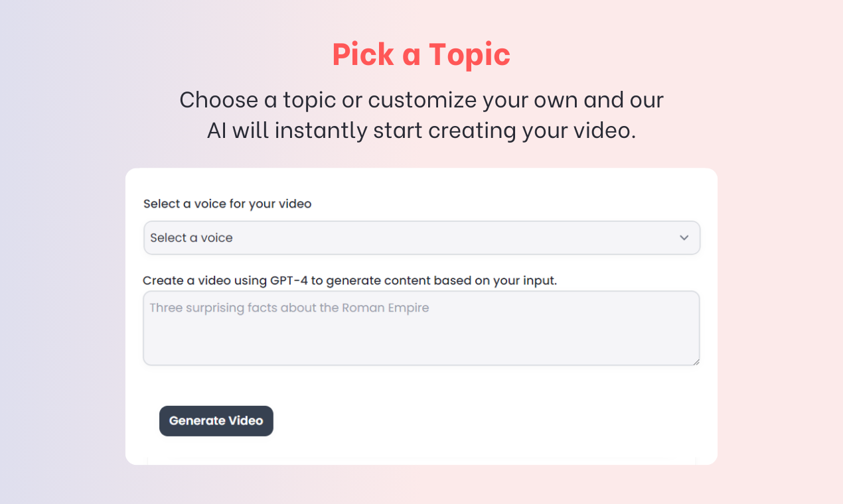Screen dimensions: 843x504
Task: Open the 'Select a voice' dropdown
Action: pyautogui.click(x=421, y=237)
